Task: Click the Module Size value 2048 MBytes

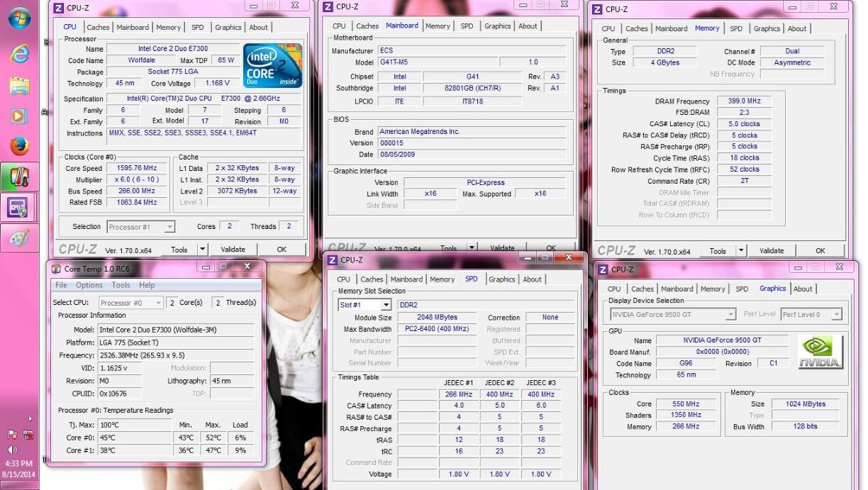Action: click(435, 318)
